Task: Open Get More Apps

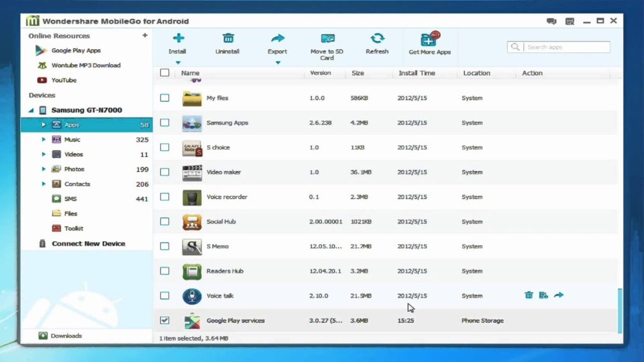Action: point(430,43)
